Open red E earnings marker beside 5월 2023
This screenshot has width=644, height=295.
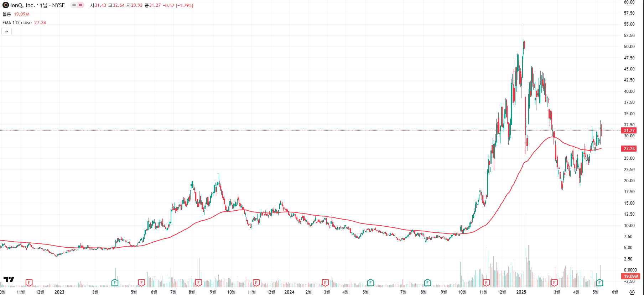(x=141, y=283)
